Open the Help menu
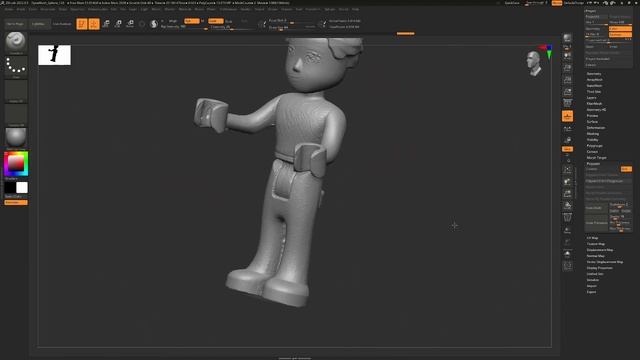 click(356, 9)
